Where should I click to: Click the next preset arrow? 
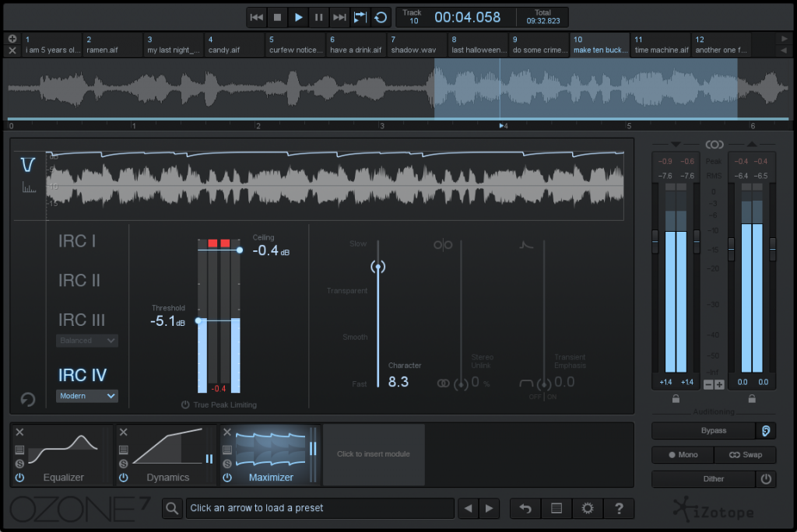pos(489,508)
